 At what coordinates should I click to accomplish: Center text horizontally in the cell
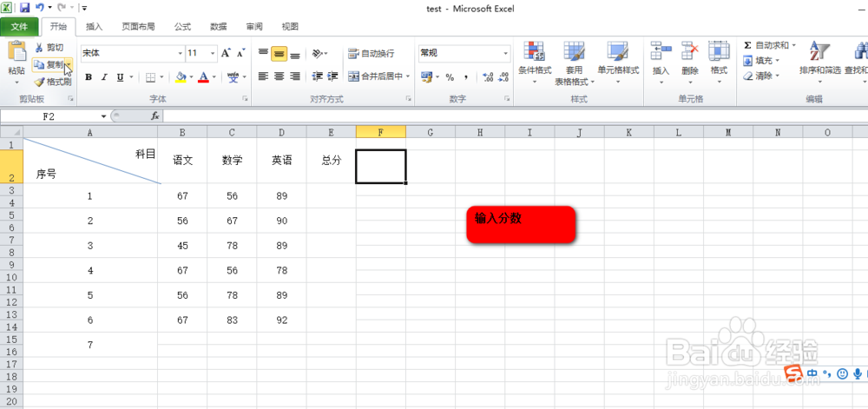pyautogui.click(x=279, y=76)
